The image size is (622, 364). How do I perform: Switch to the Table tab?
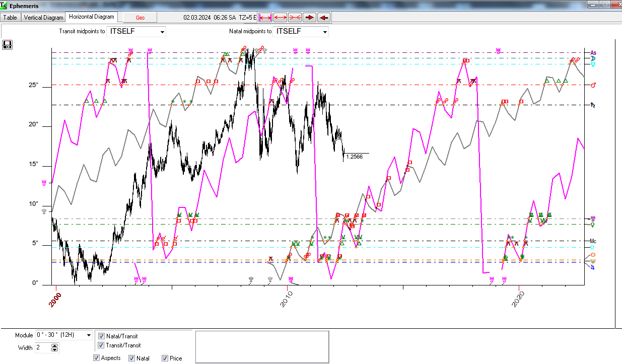point(11,18)
